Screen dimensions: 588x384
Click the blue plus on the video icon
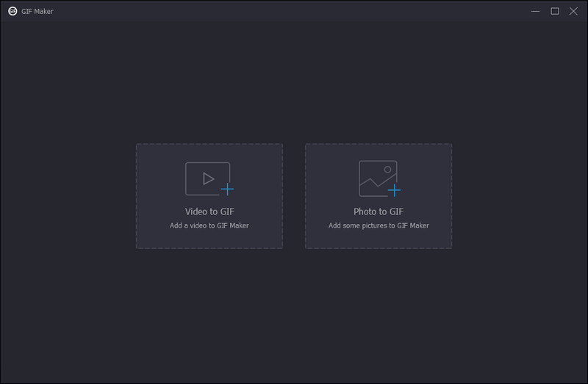coord(227,189)
